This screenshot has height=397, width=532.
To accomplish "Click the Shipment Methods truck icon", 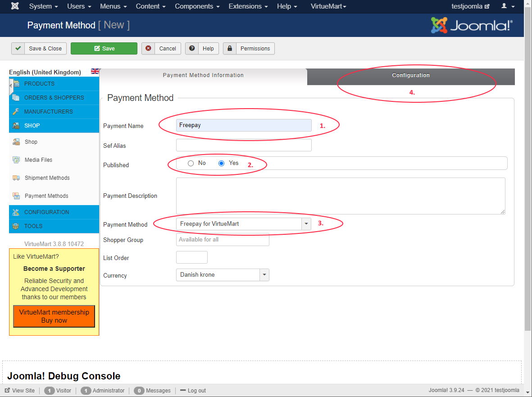I will (x=16, y=178).
